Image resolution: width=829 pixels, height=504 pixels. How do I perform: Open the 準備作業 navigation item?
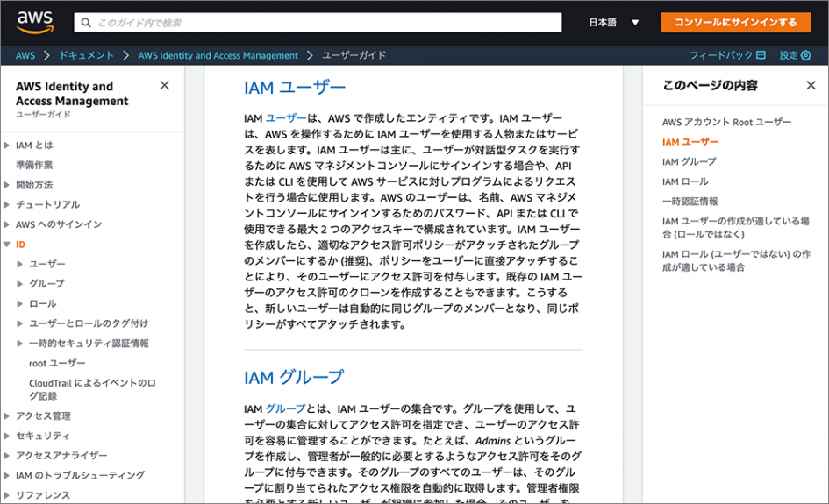34,165
